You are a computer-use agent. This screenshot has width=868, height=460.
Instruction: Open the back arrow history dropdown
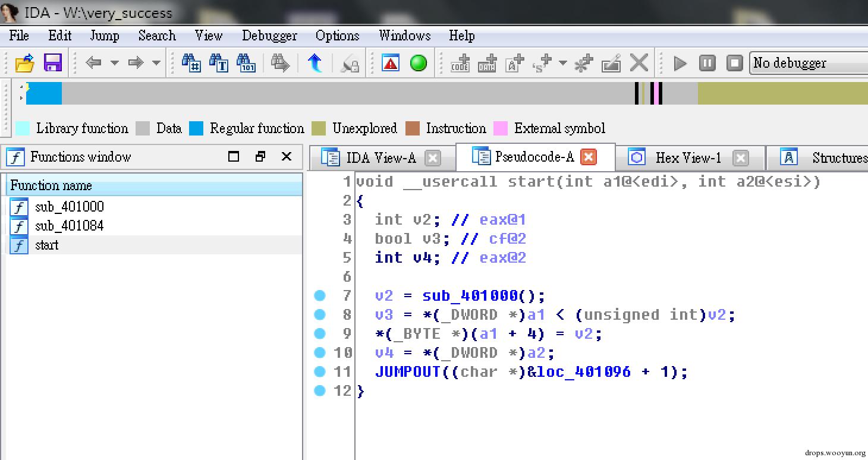(x=115, y=63)
